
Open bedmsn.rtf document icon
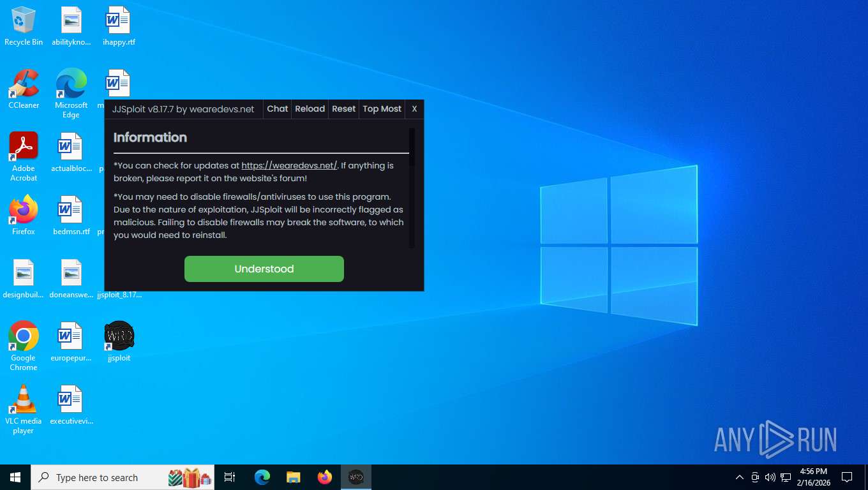71,216
